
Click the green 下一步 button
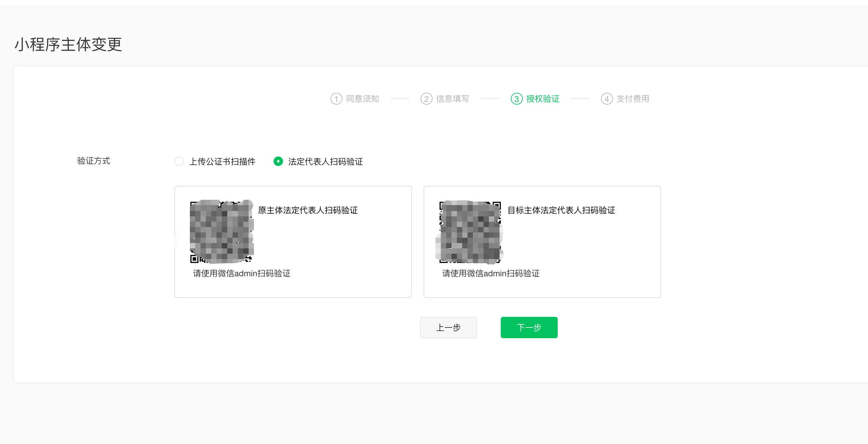(x=529, y=327)
